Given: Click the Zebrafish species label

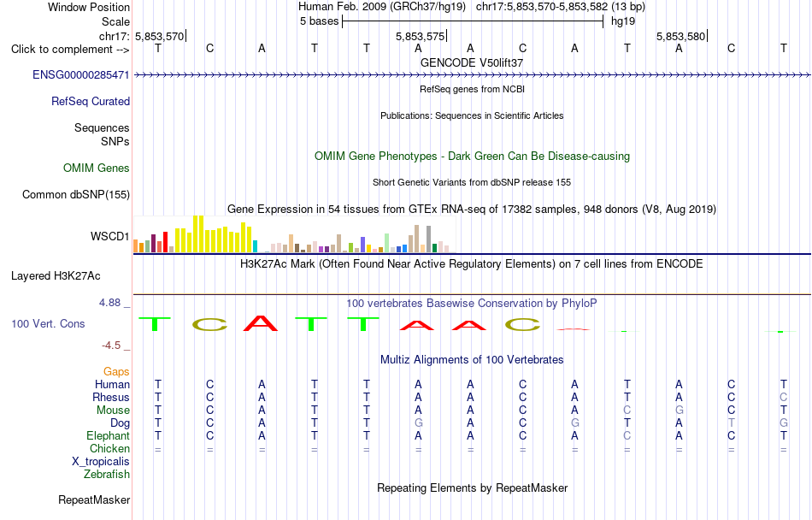Looking at the screenshot, I should click(107, 474).
